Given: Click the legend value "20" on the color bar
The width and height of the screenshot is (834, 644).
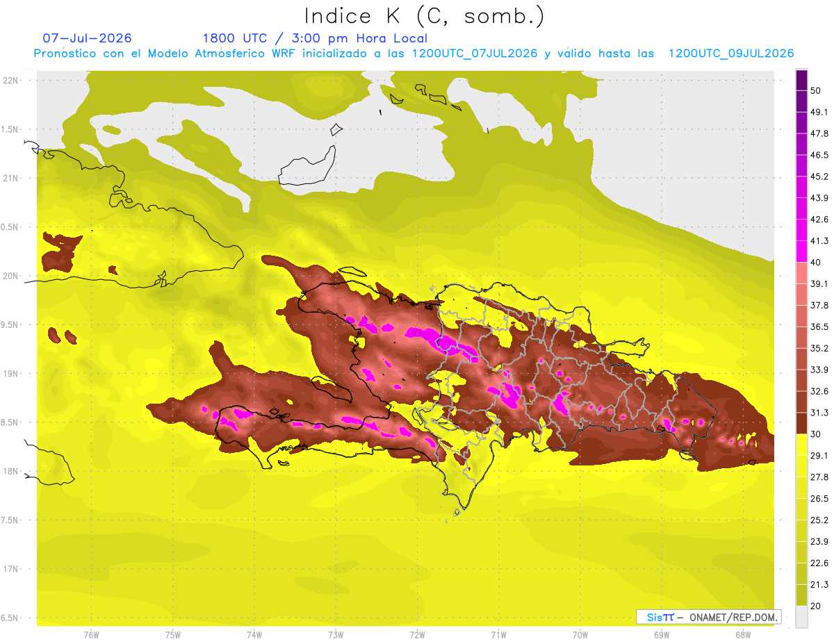Looking at the screenshot, I should (x=816, y=606).
